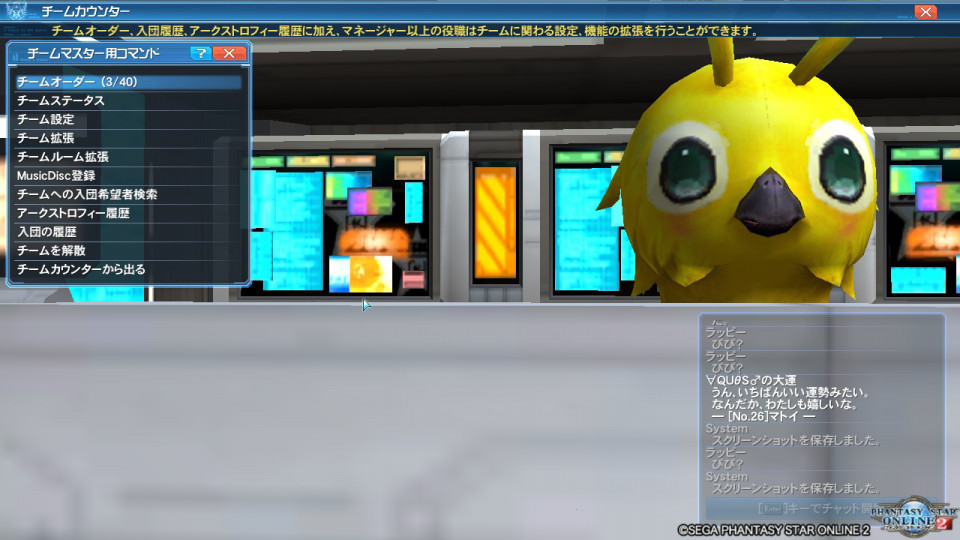Choose チームを解散 entry
The image size is (960, 540).
click(128, 250)
